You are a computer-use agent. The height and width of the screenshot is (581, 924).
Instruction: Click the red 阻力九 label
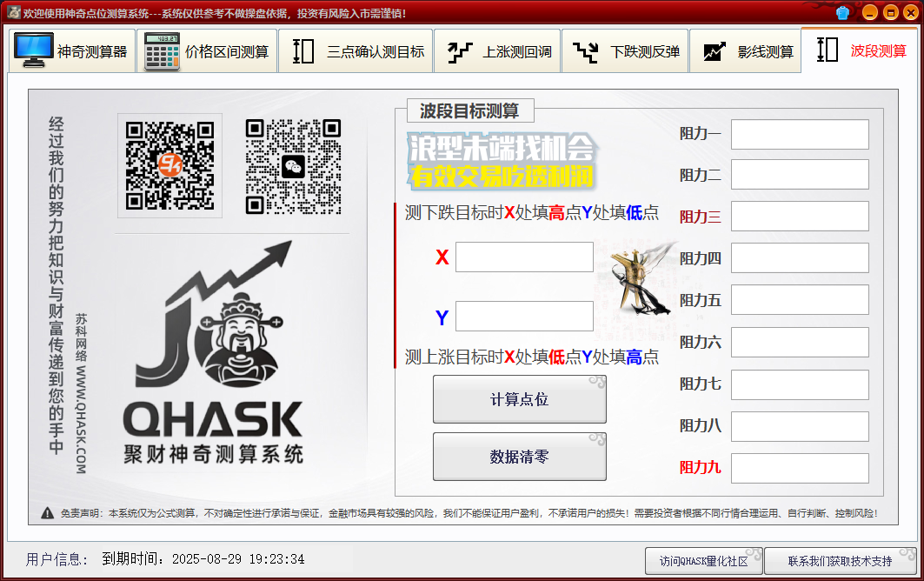point(700,467)
